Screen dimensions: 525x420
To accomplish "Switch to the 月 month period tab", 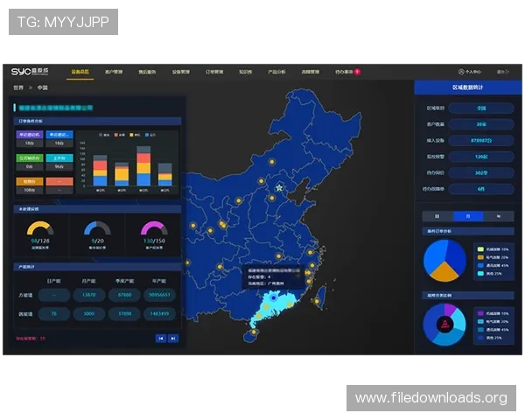I will click(x=468, y=216).
